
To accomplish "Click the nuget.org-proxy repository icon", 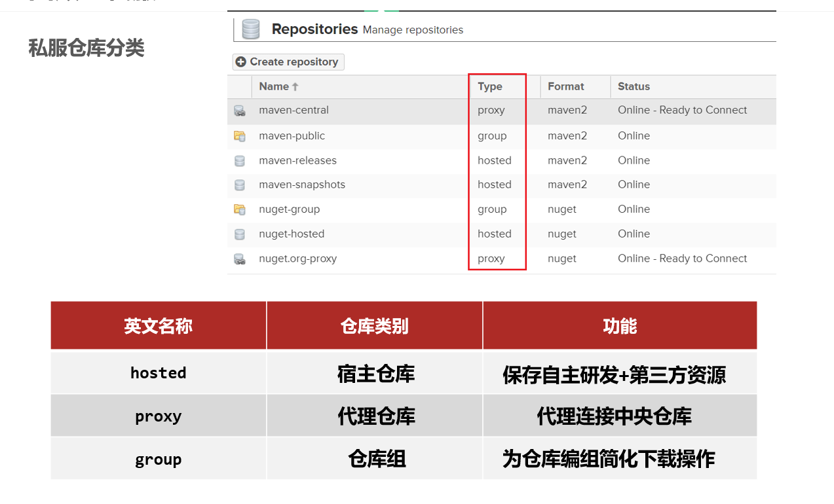I will (x=240, y=259).
